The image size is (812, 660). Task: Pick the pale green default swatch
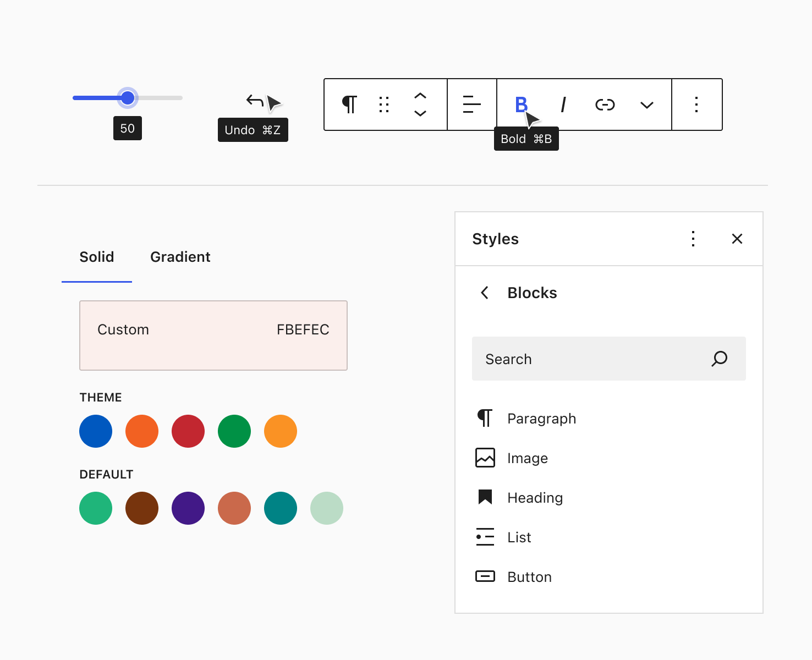click(327, 508)
